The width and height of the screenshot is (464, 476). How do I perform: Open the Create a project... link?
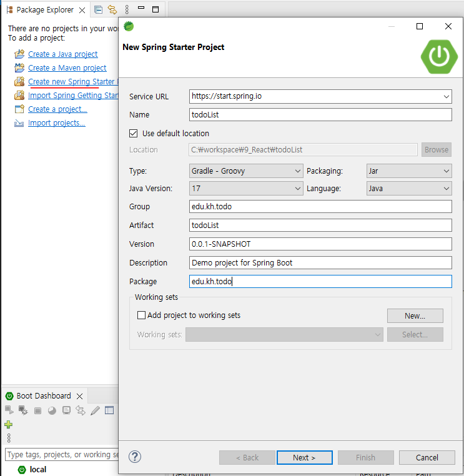[57, 109]
